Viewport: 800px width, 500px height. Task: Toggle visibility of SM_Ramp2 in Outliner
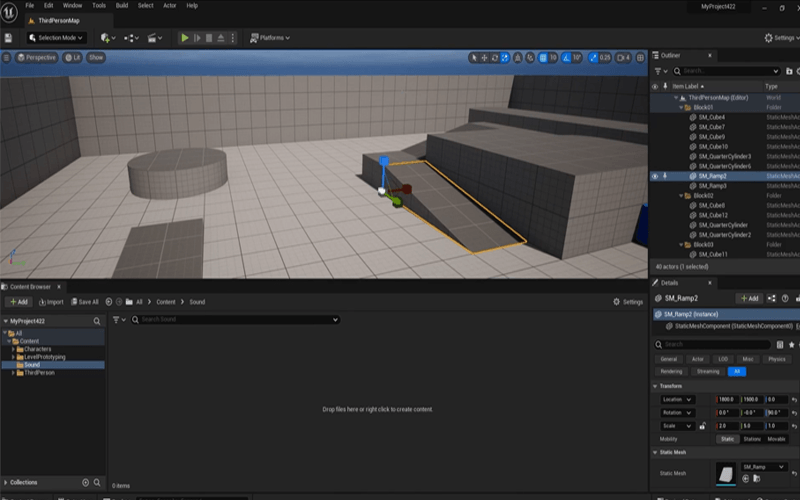(x=655, y=176)
